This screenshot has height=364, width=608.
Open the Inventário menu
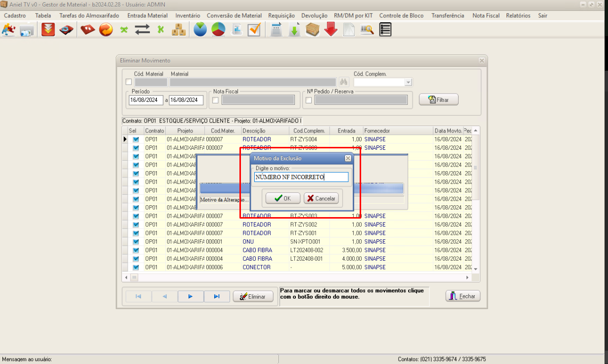tap(187, 16)
